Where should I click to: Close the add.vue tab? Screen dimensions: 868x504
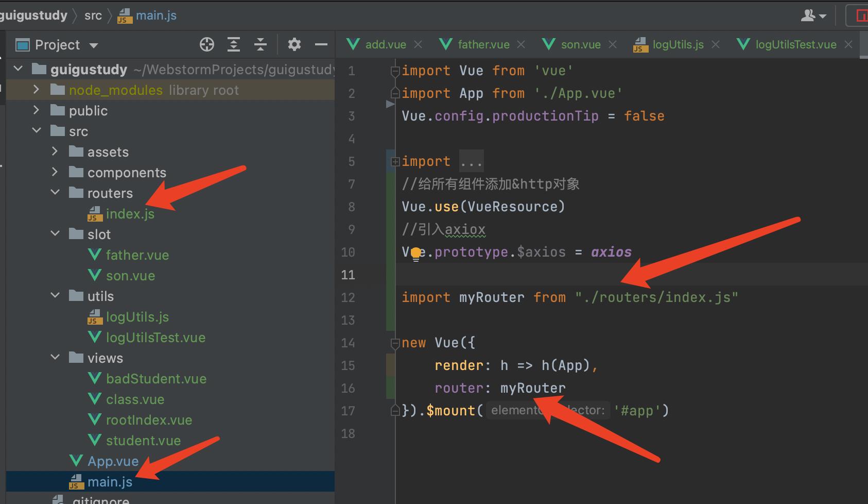[418, 45]
